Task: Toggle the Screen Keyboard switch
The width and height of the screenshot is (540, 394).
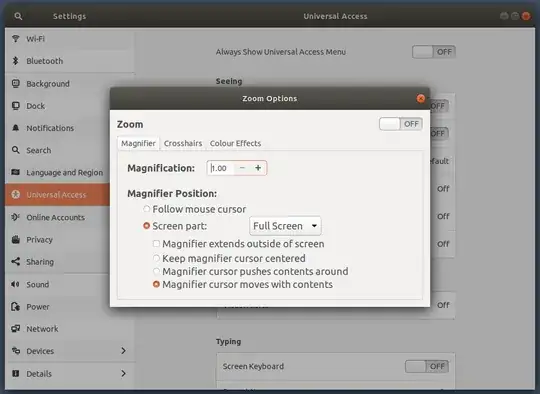Action: [x=427, y=366]
